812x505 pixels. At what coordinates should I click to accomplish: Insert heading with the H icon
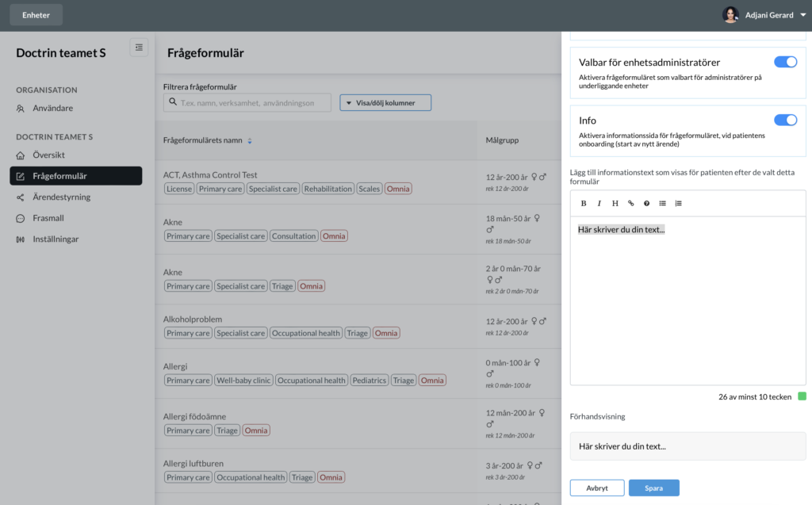click(x=615, y=204)
